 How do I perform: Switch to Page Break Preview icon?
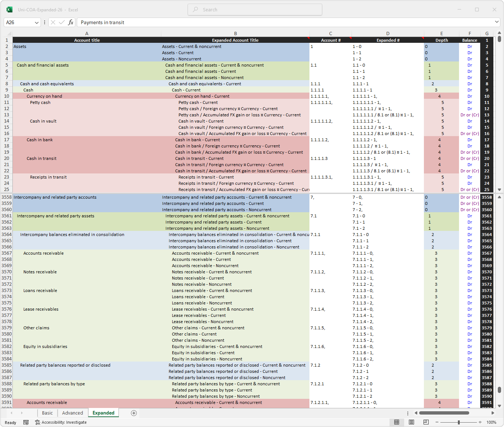[x=426, y=422]
